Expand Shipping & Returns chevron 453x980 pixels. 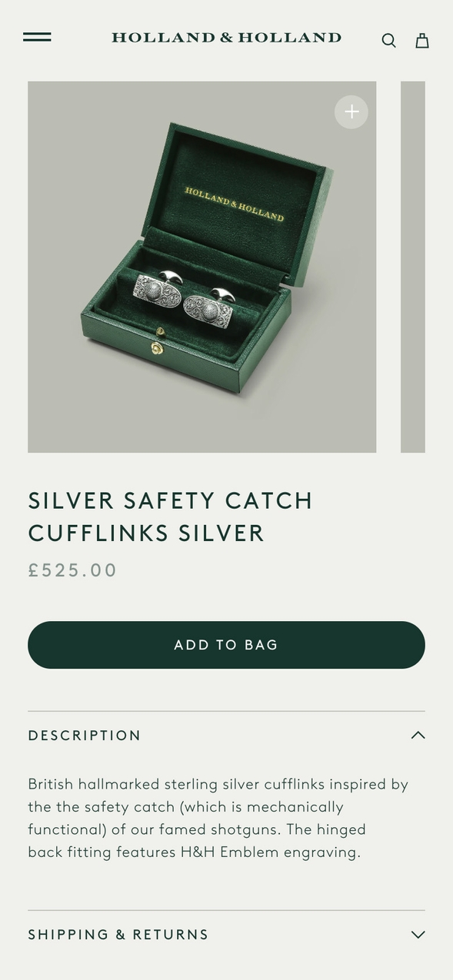click(x=418, y=935)
